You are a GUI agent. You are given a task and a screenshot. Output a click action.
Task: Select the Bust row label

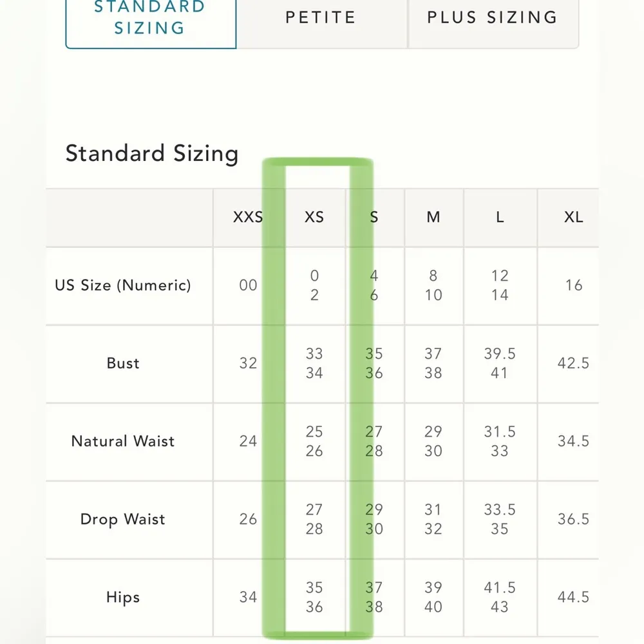(x=123, y=363)
